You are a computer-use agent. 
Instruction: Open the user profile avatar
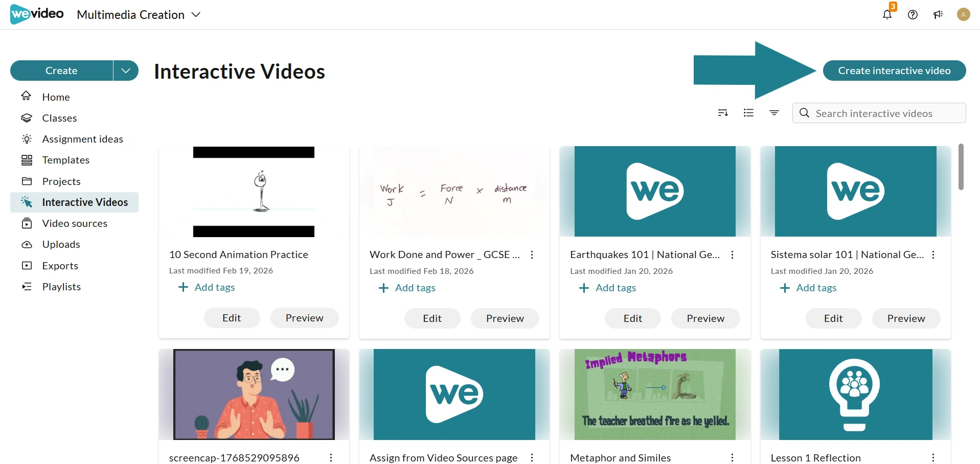(x=964, y=14)
